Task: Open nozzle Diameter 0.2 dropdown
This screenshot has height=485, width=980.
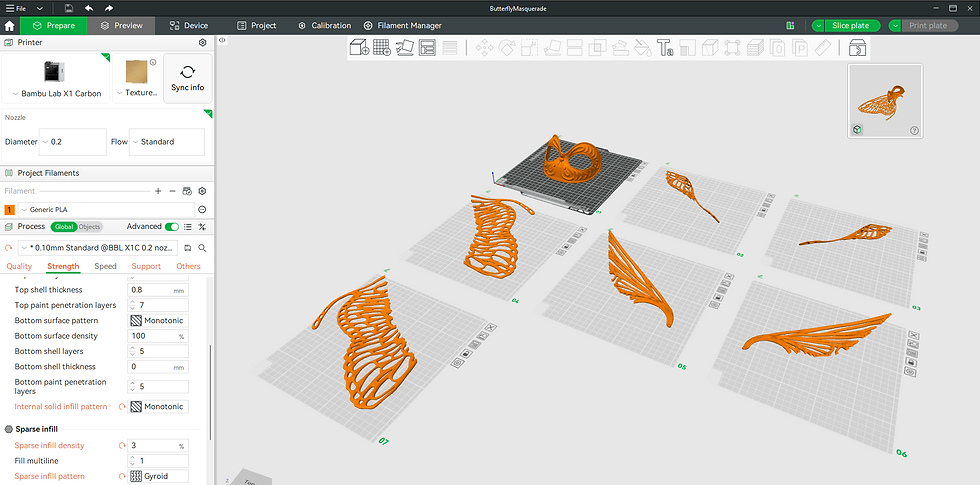Action: (x=72, y=142)
